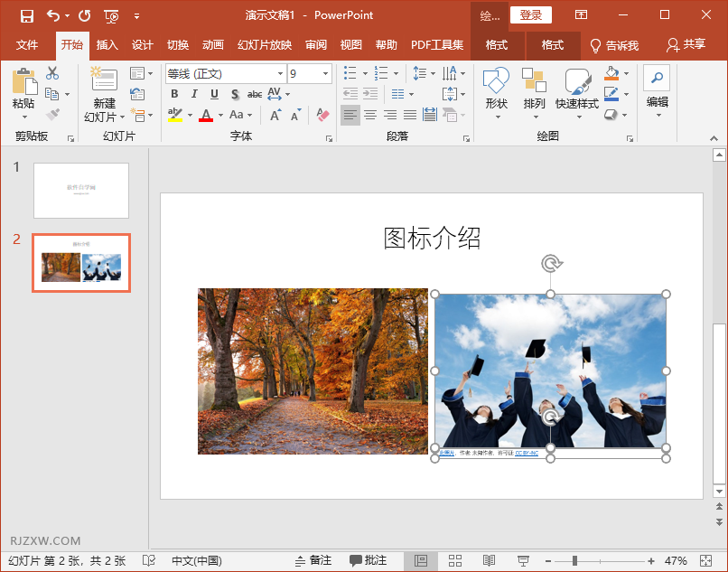Start Slide Show from the status bar icon
The width and height of the screenshot is (728, 572).
[x=523, y=560]
